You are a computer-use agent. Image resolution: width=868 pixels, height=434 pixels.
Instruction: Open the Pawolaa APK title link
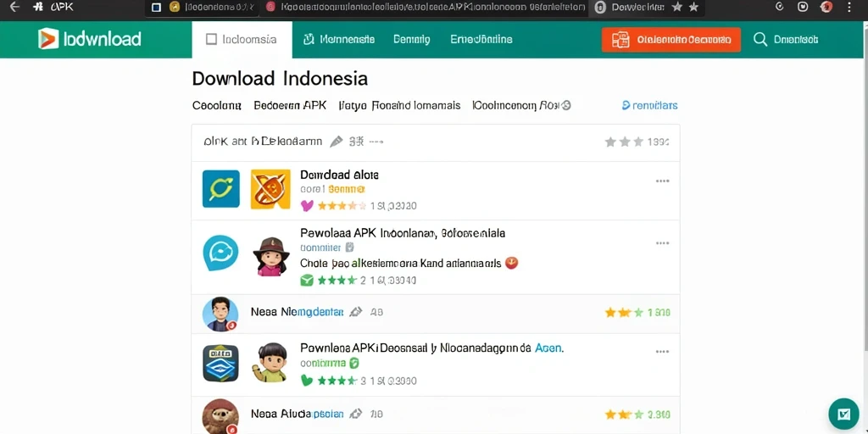coord(403,233)
